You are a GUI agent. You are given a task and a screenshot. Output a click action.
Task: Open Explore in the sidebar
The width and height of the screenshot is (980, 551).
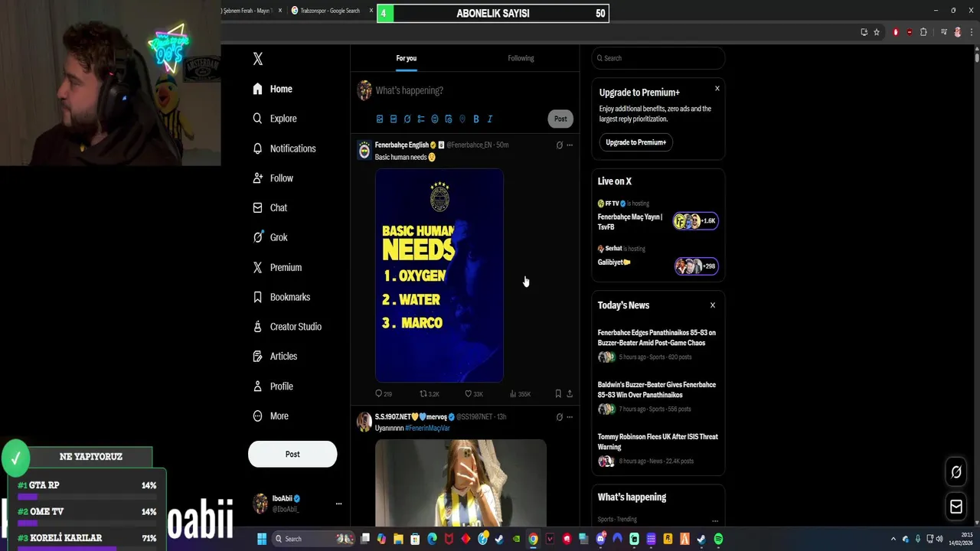(275, 119)
